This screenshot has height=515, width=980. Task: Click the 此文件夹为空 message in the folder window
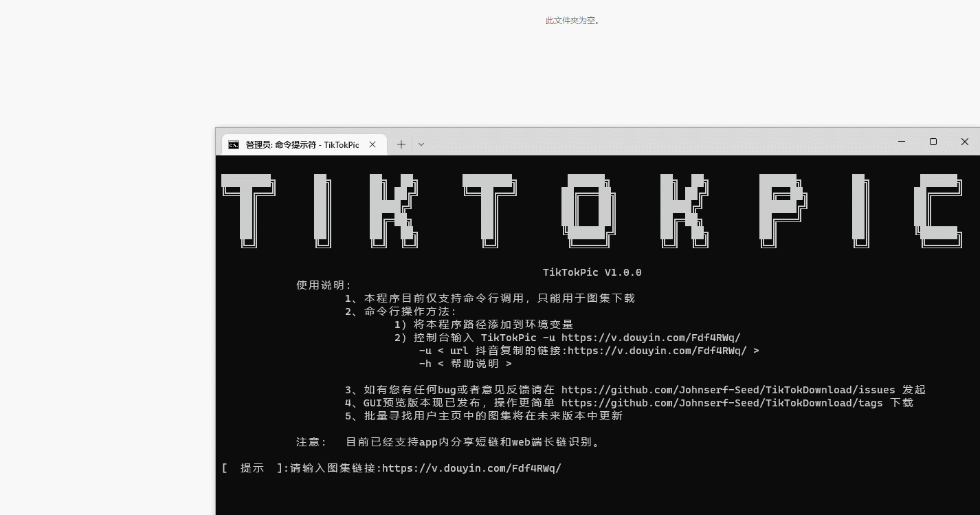tap(573, 21)
